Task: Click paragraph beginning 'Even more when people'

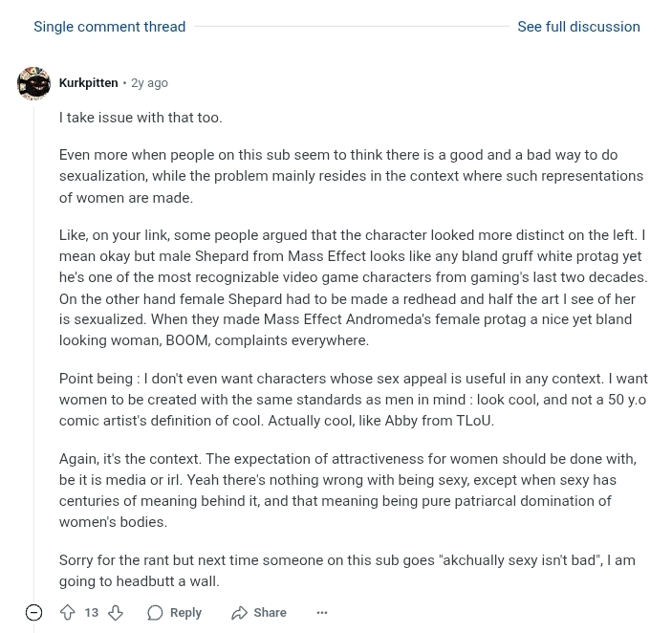Action: 352,176
